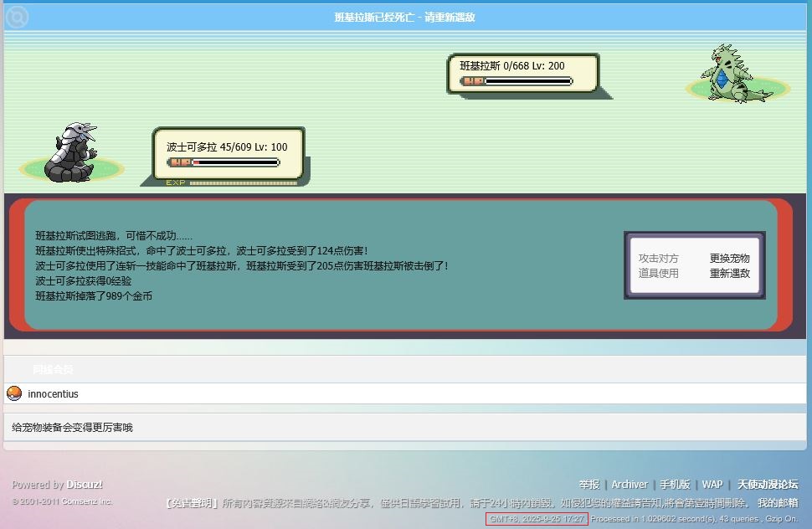812x529 pixels.
Task: Click 班基拉斯 HP bar
Action: point(516,81)
